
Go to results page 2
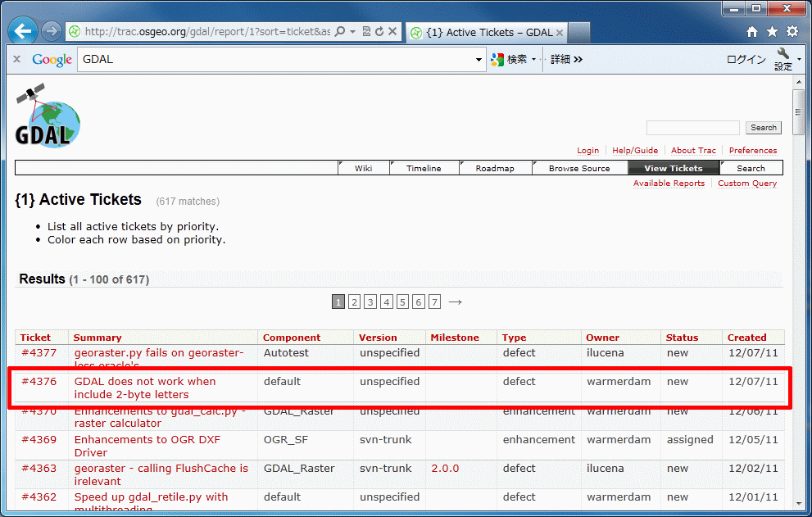[354, 302]
